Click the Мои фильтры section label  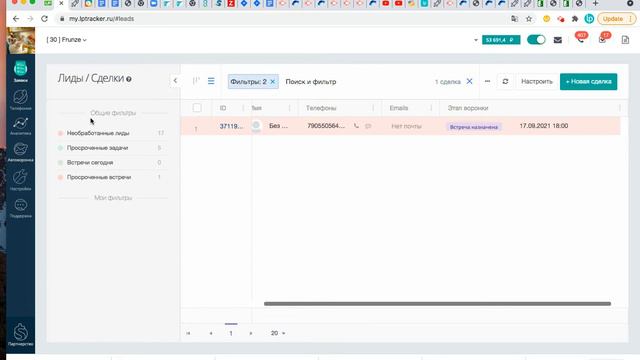click(113, 198)
